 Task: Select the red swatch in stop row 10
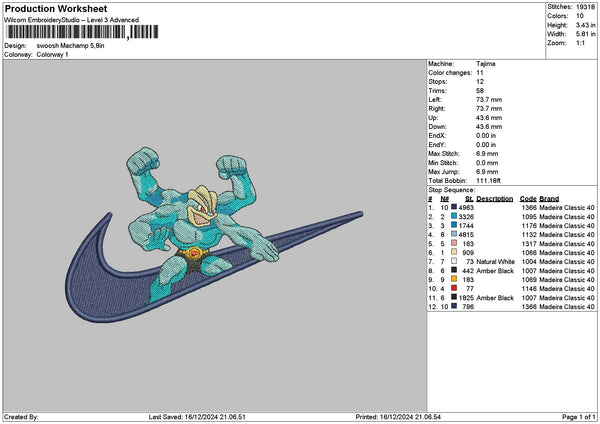click(454, 288)
